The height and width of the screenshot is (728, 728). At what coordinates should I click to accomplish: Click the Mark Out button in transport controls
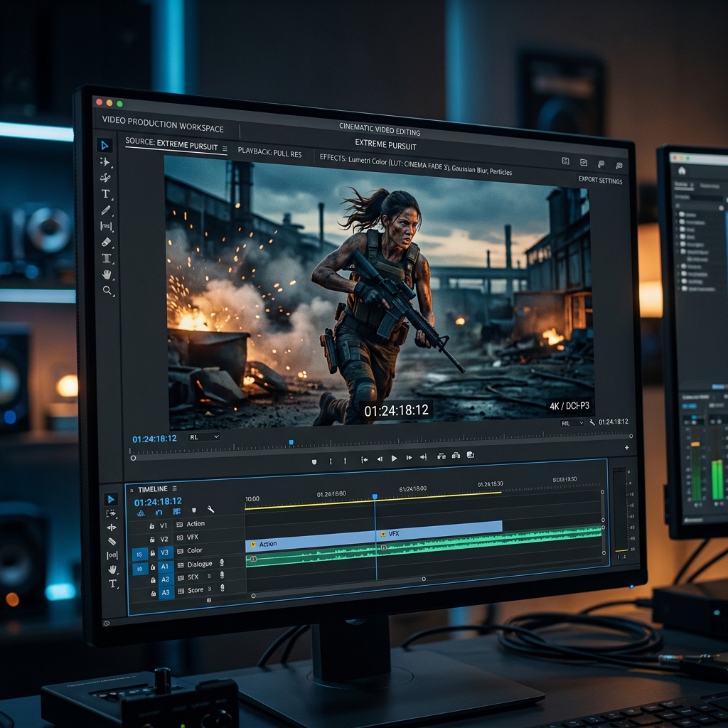click(x=345, y=461)
